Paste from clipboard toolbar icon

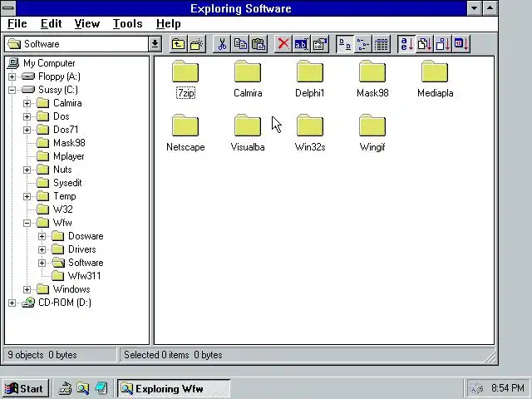(x=259, y=44)
